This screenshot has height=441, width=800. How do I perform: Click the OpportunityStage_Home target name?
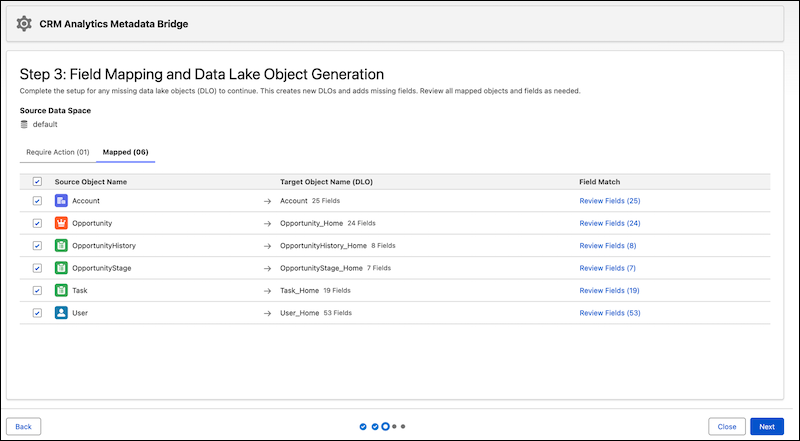pyautogui.click(x=321, y=268)
